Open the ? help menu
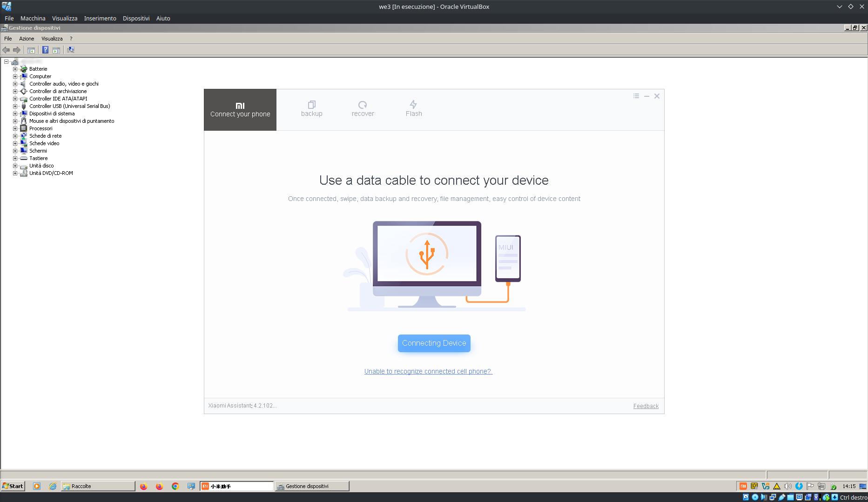The image size is (868, 502). point(71,39)
